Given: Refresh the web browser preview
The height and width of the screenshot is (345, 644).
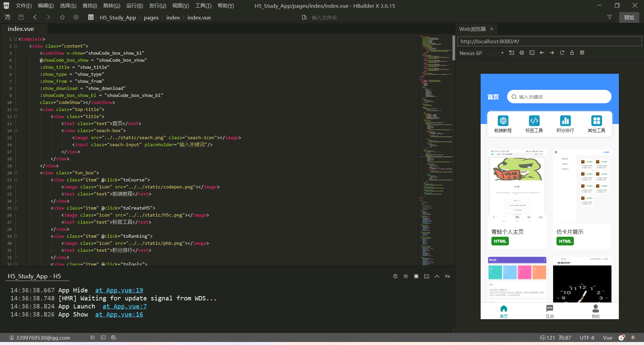Looking at the screenshot, I should click(562, 53).
